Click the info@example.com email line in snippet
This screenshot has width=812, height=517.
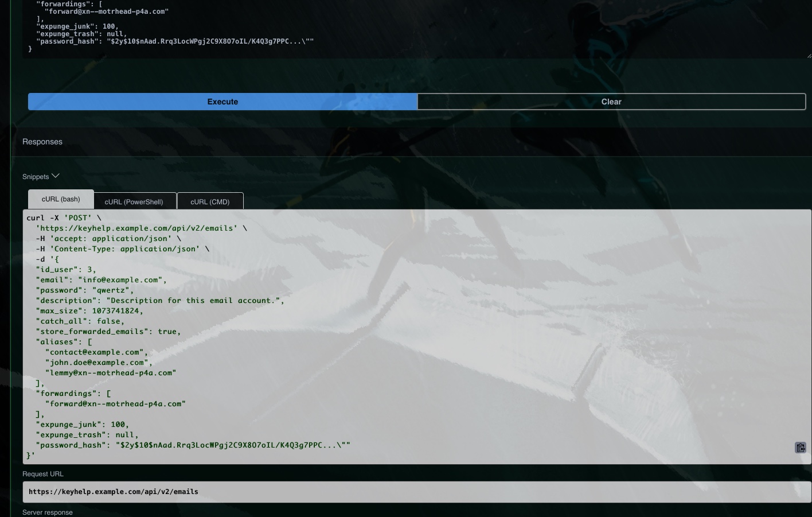(101, 280)
